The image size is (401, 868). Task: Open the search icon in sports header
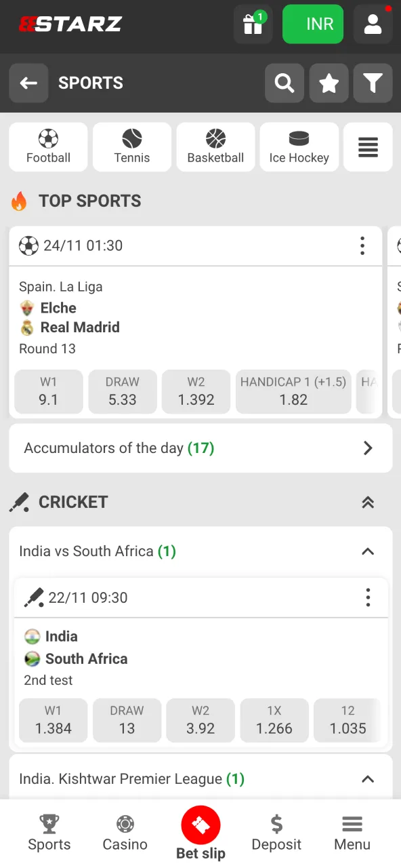tap(284, 83)
